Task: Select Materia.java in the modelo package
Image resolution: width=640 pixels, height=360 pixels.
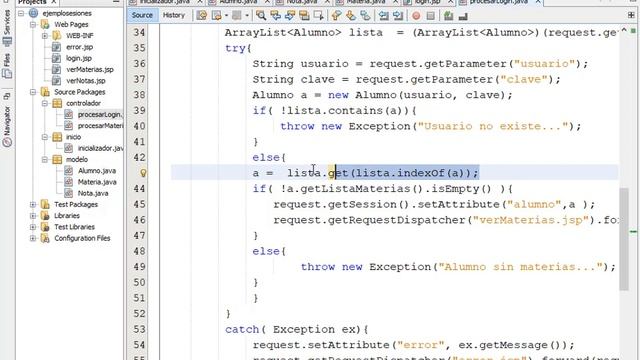Action: (x=97, y=182)
